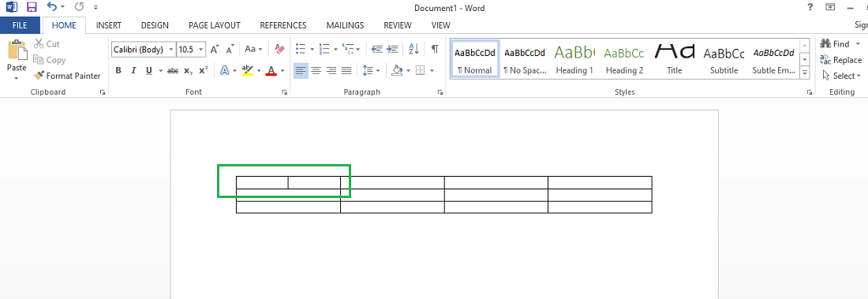The image size is (868, 299).
Task: Expand the Styles gallery More arrow
Action: coord(805,72)
